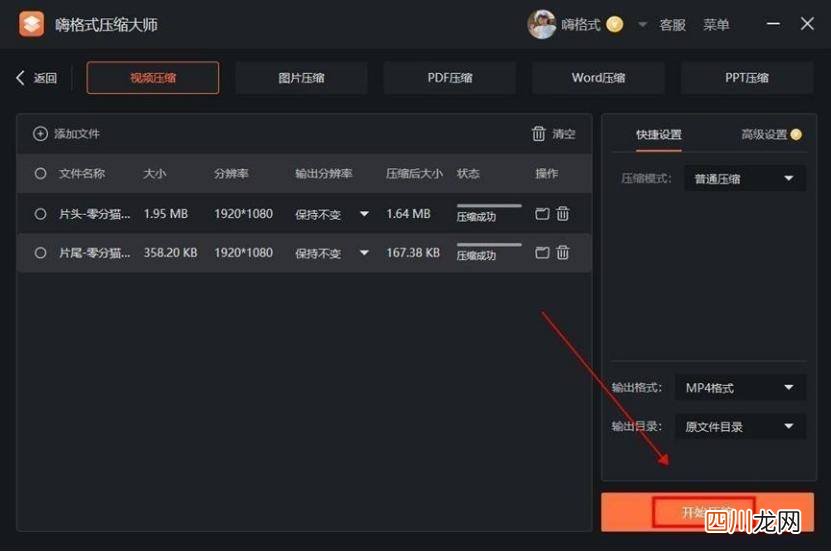Viewport: 831px width, 552px height.
Task: Click compressed size 1.64 MB
Action: (x=409, y=214)
